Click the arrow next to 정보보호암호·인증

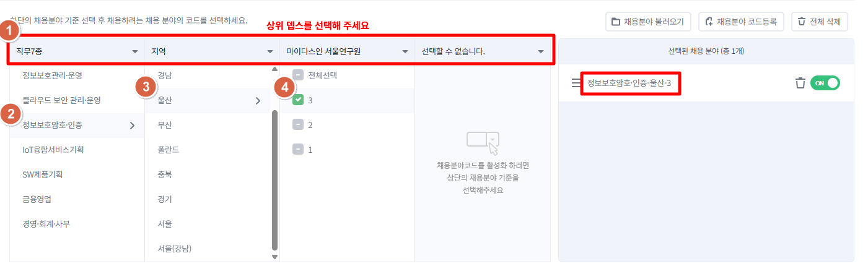(132, 126)
